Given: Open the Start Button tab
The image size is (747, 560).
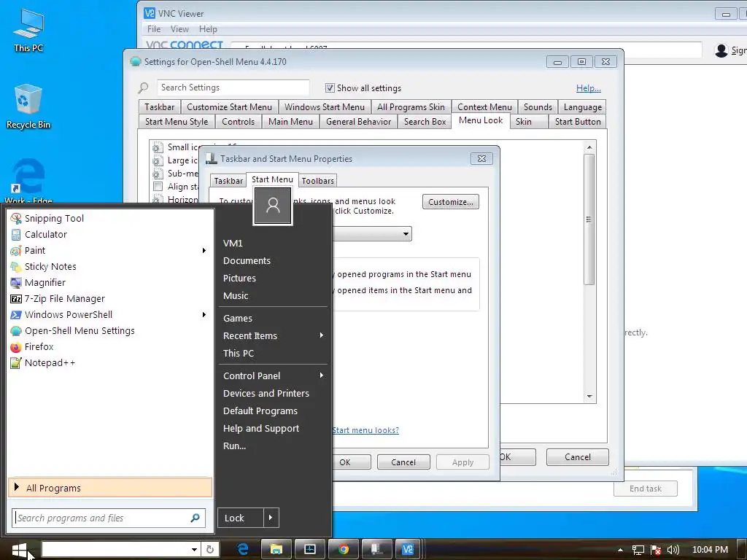Looking at the screenshot, I should [x=578, y=122].
